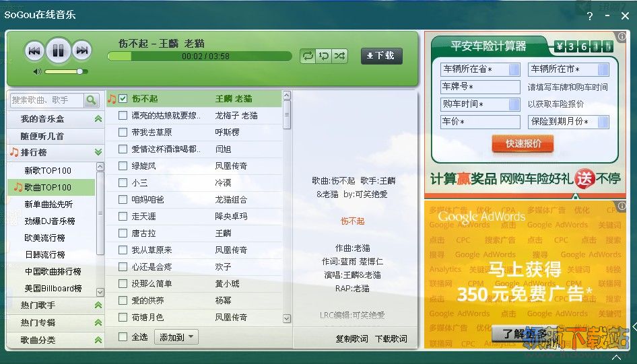The width and height of the screenshot is (637, 364).
Task: Click song list scrollbar down arrow
Action: pyautogui.click(x=287, y=318)
